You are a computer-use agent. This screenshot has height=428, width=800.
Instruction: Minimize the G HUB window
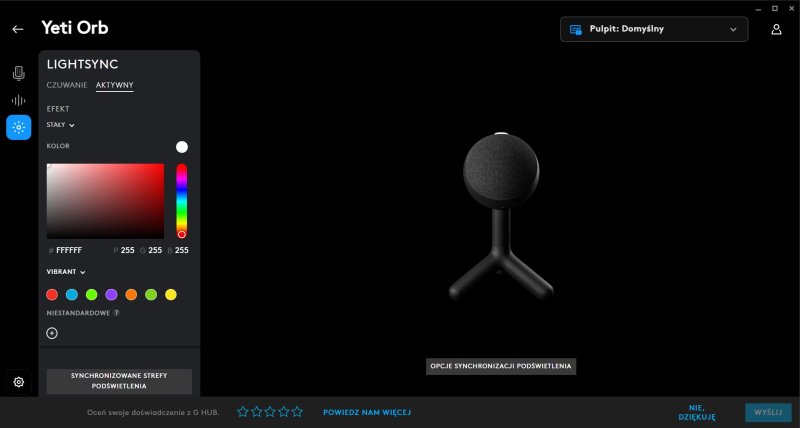759,8
